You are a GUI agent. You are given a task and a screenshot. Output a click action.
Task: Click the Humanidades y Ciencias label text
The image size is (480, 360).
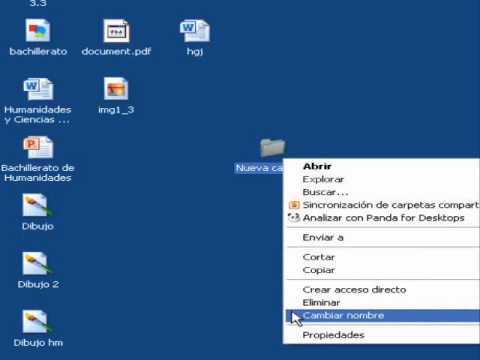tap(38, 115)
